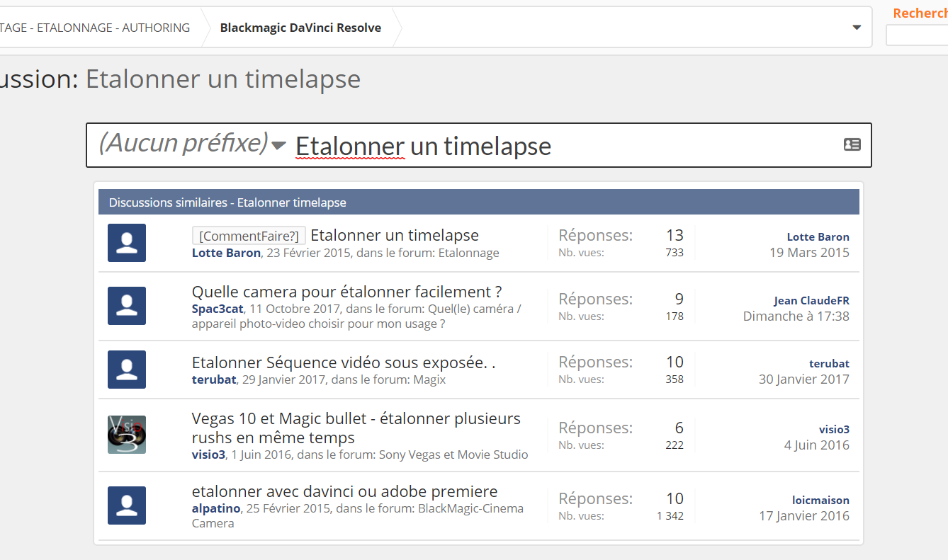Open the thread 'Quelle camera pour étalonner facilement ?'
Viewport: 948px width, 560px height.
click(346, 292)
